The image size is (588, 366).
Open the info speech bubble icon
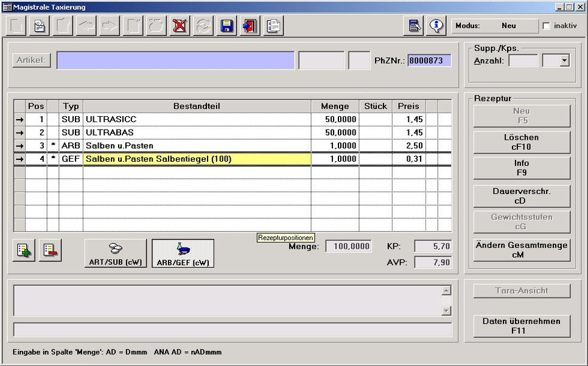436,26
